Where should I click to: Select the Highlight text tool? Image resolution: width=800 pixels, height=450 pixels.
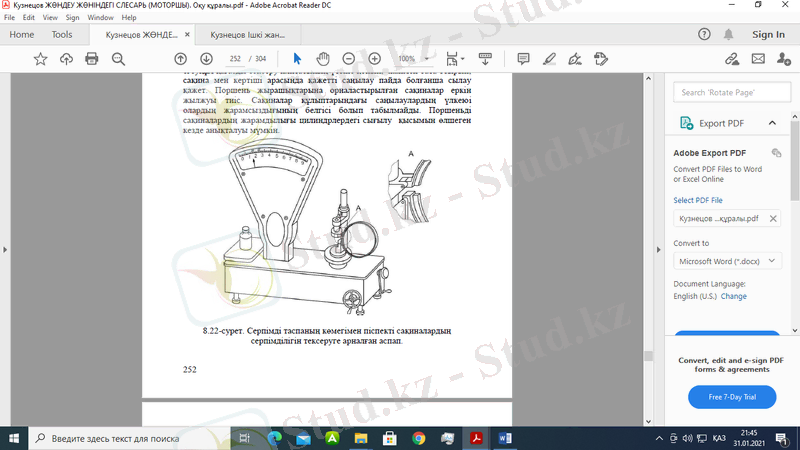549,59
